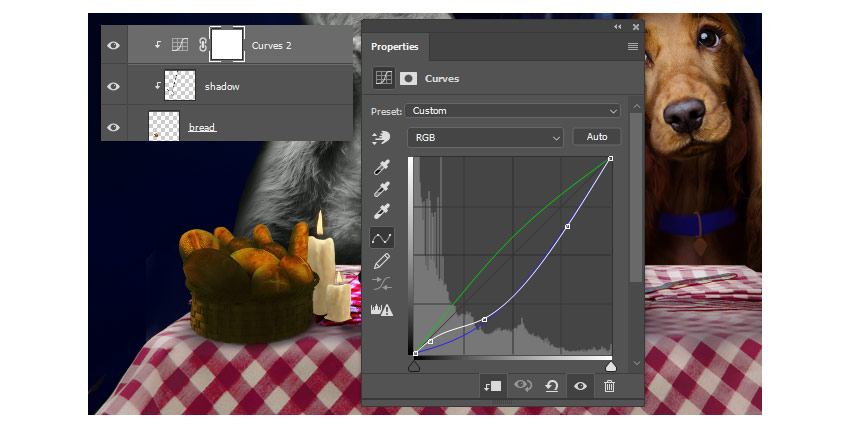Image resolution: width=850 pixels, height=428 pixels.
Task: Collapse the Properties panel with double arrows
Action: pos(617,27)
